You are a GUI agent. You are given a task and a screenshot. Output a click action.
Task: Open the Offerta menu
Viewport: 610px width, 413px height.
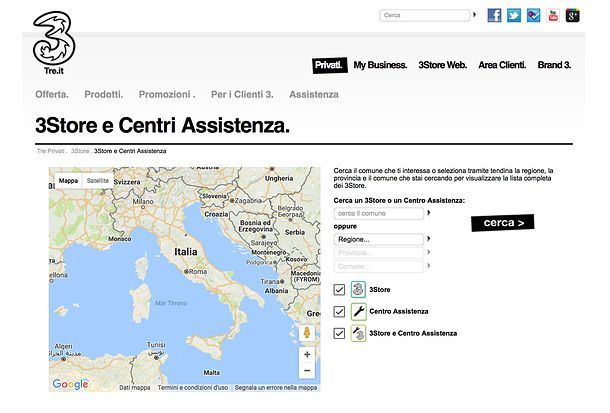52,94
